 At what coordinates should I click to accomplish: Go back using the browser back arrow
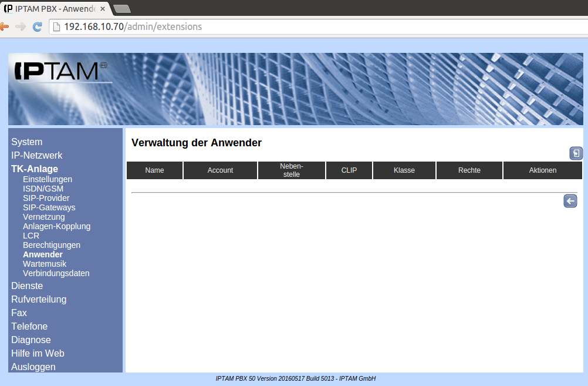pyautogui.click(x=5, y=26)
